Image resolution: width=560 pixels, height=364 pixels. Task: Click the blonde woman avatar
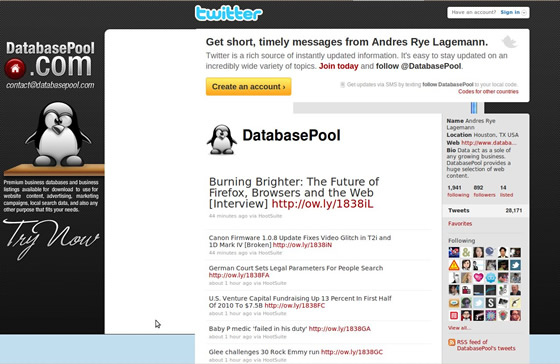coord(466,278)
